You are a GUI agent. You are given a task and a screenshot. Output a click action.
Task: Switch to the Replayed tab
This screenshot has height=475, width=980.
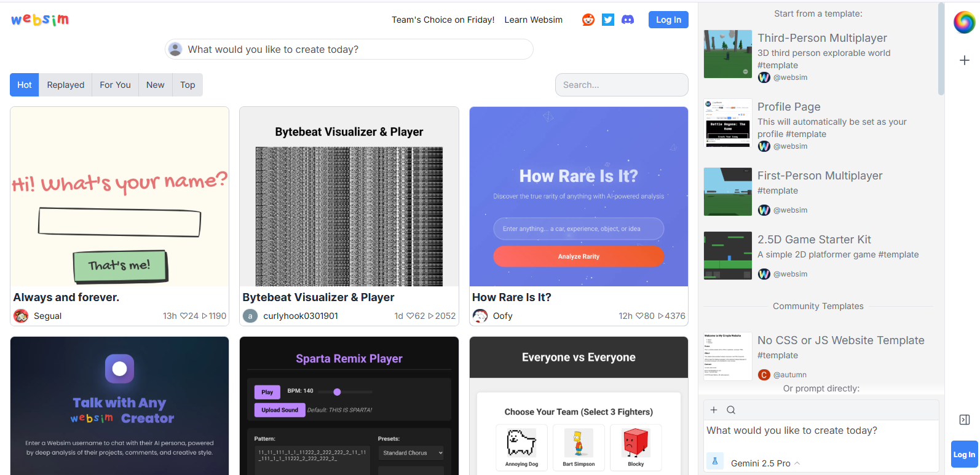point(66,85)
